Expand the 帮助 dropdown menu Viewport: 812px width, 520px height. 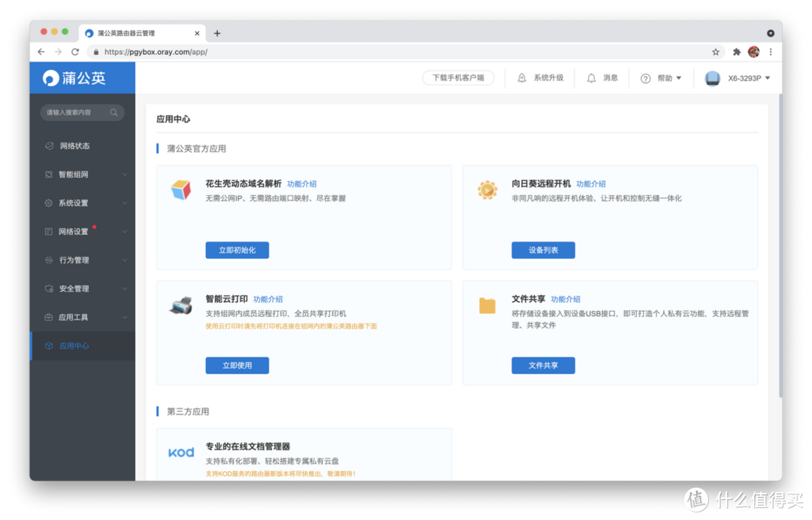coord(660,78)
